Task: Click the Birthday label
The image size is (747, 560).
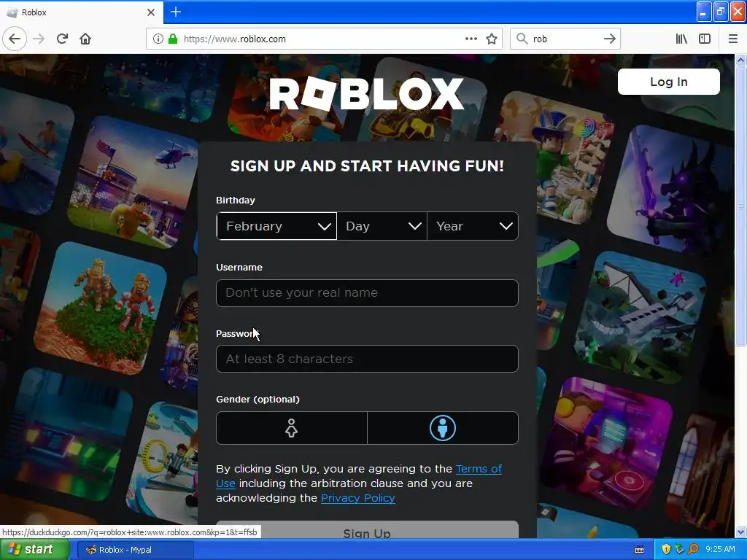Action: coord(236,200)
